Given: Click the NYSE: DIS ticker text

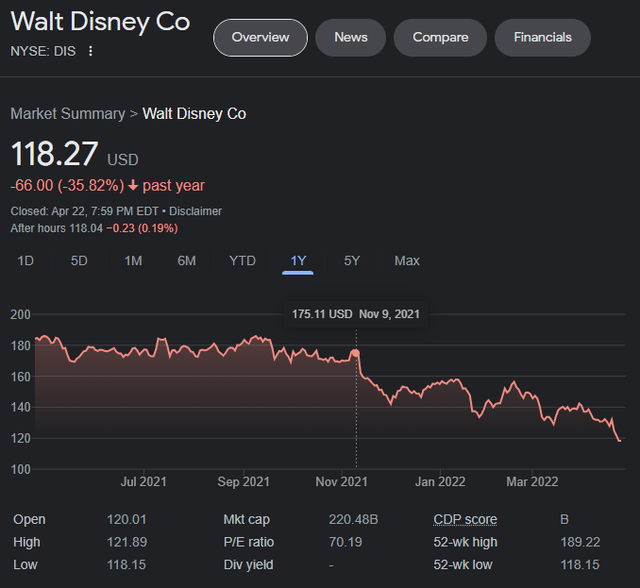Looking at the screenshot, I should (x=43, y=51).
